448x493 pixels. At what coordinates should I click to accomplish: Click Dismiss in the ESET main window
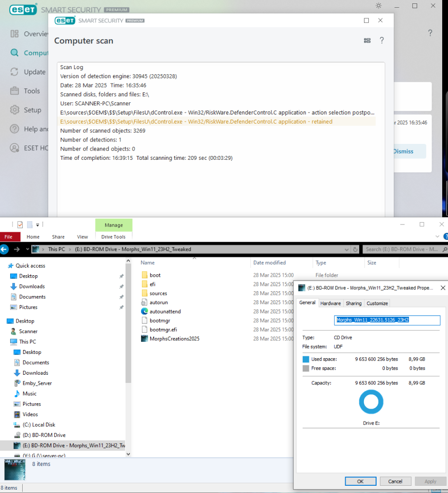[x=404, y=151]
